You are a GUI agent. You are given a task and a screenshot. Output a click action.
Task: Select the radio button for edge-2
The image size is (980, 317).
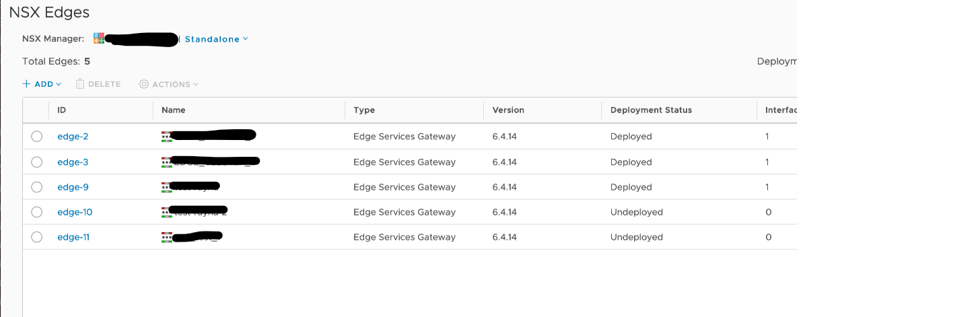coord(36,137)
